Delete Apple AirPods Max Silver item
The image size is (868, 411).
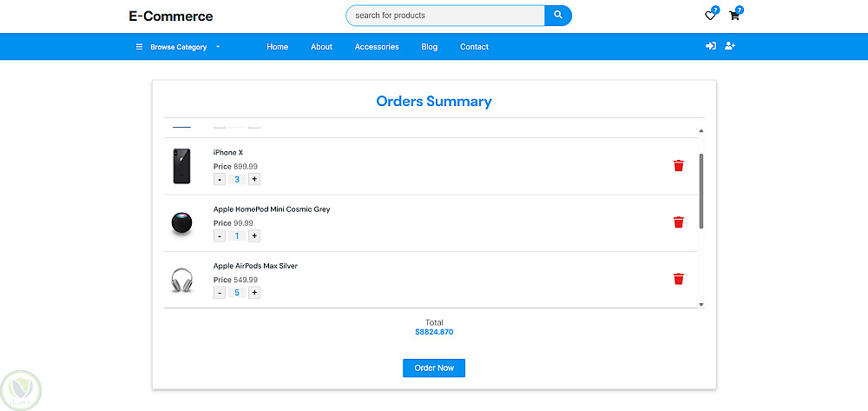(679, 279)
